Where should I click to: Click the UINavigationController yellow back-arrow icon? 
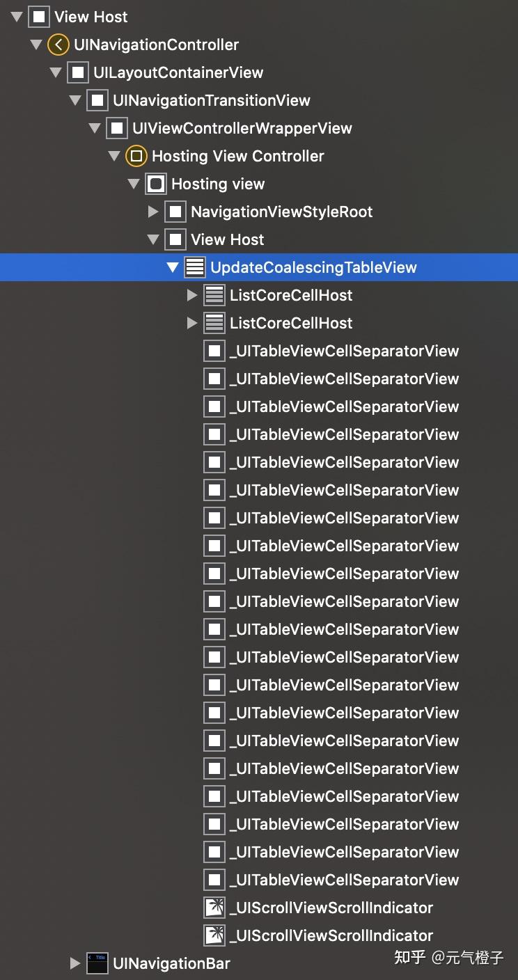(58, 45)
